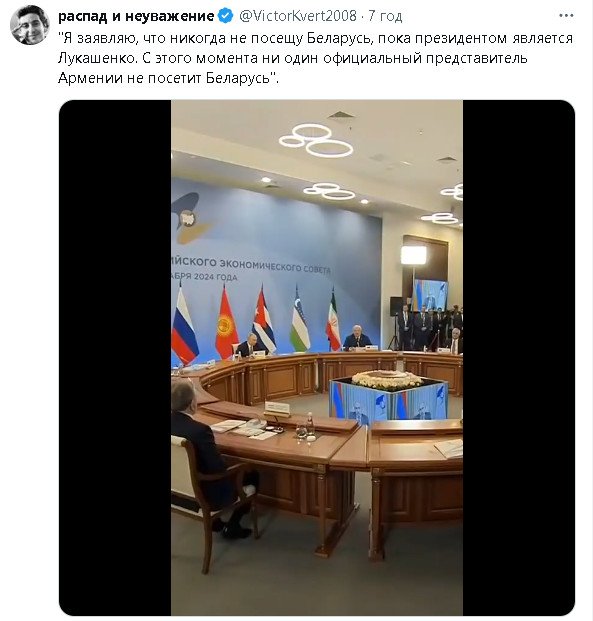Click the blue verified badge
593x621 pixels.
pyautogui.click(x=226, y=16)
